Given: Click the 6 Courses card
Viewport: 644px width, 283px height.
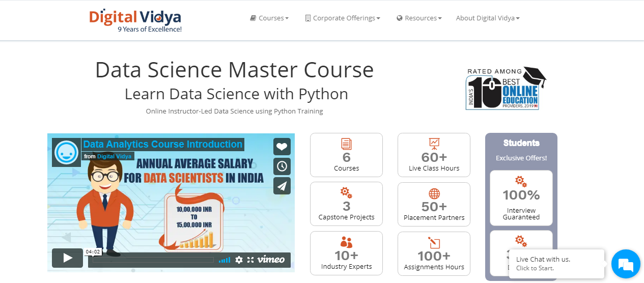Looking at the screenshot, I should click(346, 155).
